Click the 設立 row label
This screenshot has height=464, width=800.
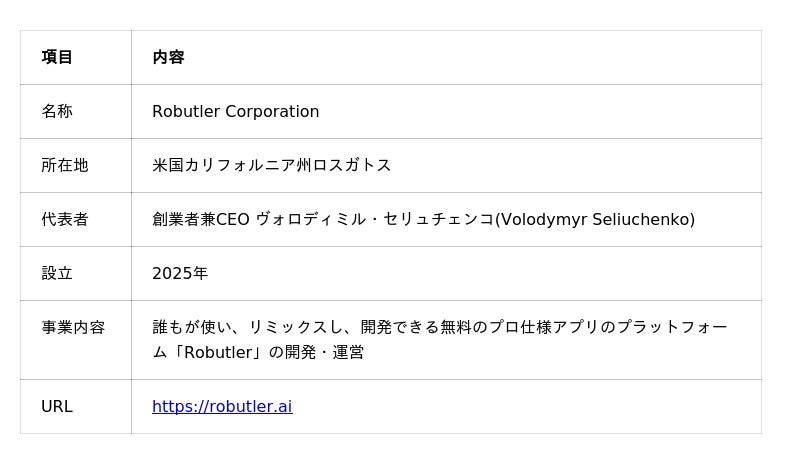click(x=57, y=274)
